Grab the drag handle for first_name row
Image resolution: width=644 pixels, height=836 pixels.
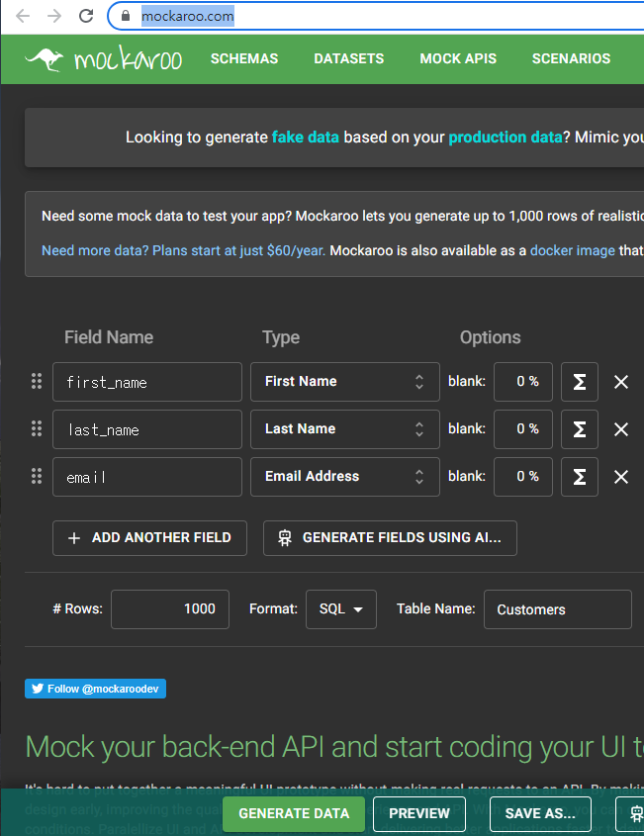pyautogui.click(x=37, y=381)
